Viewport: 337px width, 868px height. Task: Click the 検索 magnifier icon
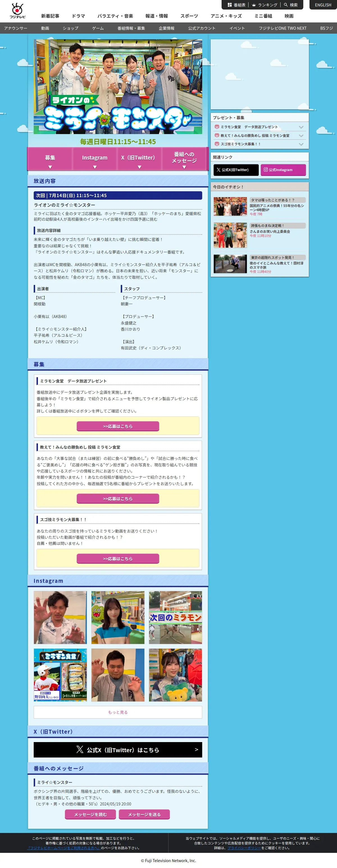(x=286, y=5)
